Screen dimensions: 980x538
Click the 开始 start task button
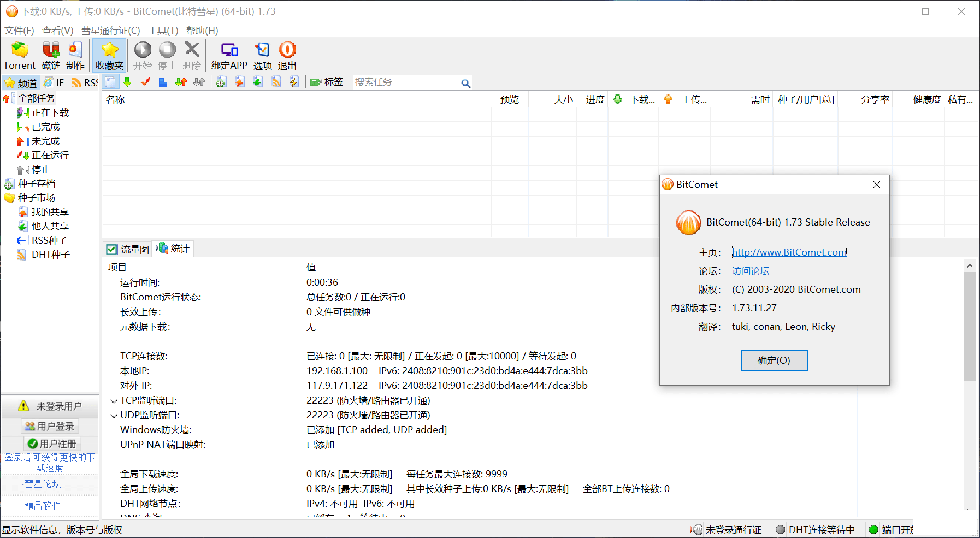[x=143, y=56]
